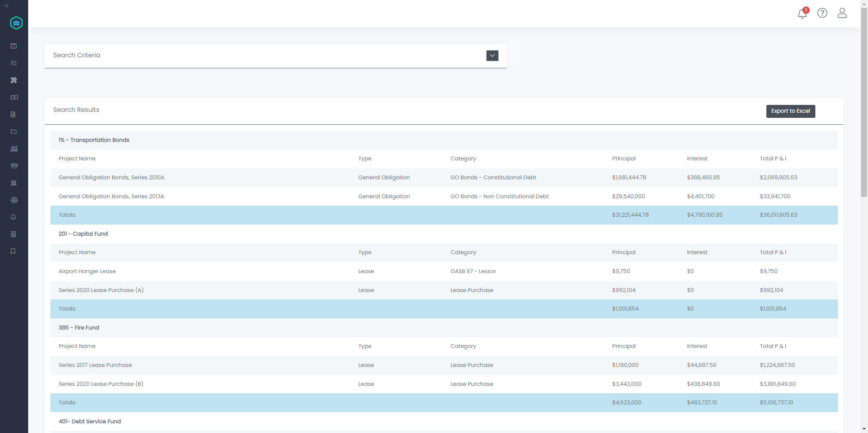Screen dimensions: 868x433
Task: Click the app logo at top of sidebar
Action: (x=16, y=23)
